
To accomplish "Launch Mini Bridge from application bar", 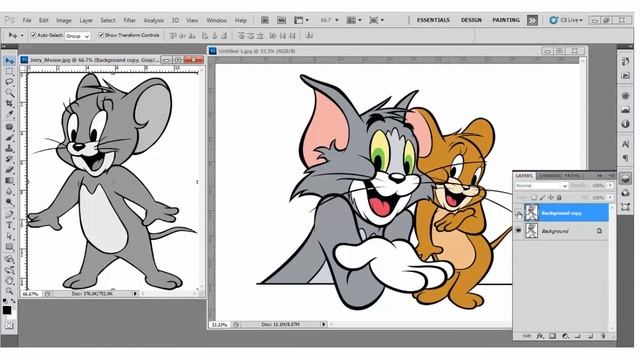I will click(x=281, y=20).
